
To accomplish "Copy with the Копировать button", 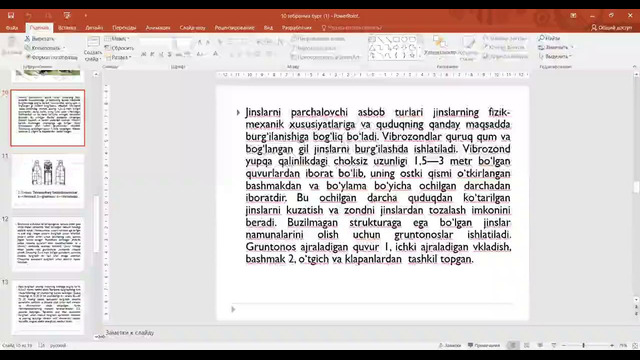I will [42, 48].
